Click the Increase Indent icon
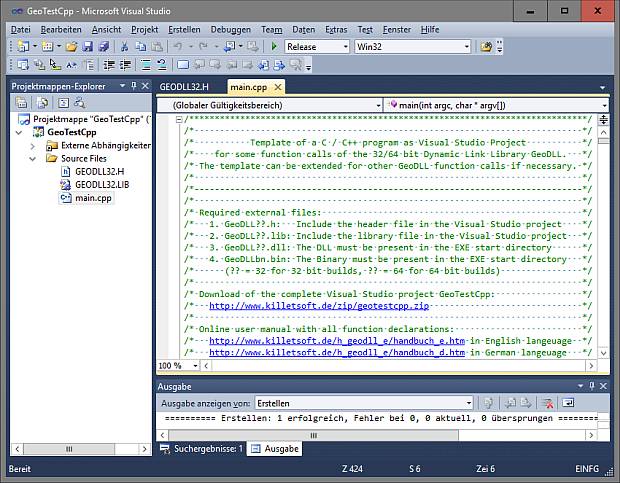 [125, 65]
